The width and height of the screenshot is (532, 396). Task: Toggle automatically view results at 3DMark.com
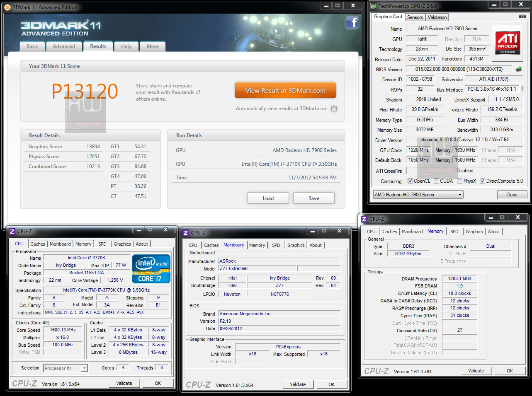tap(334, 109)
